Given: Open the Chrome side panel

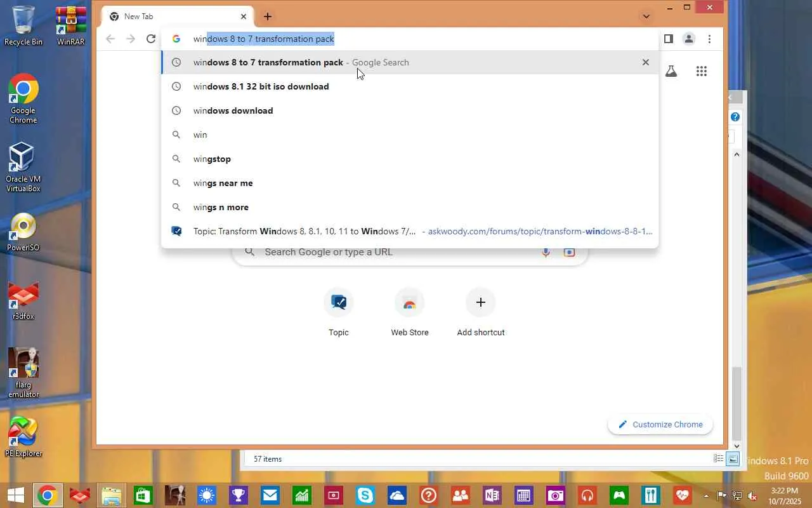Looking at the screenshot, I should pyautogui.click(x=668, y=39).
